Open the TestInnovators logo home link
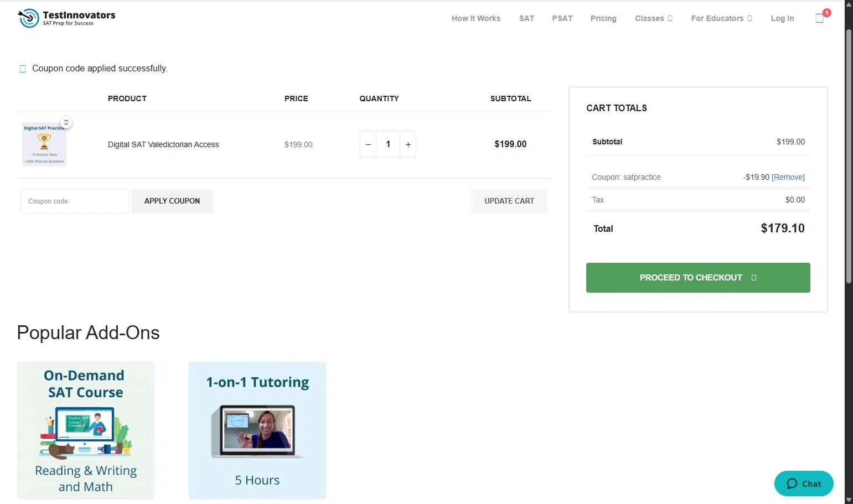The image size is (853, 504). click(66, 18)
